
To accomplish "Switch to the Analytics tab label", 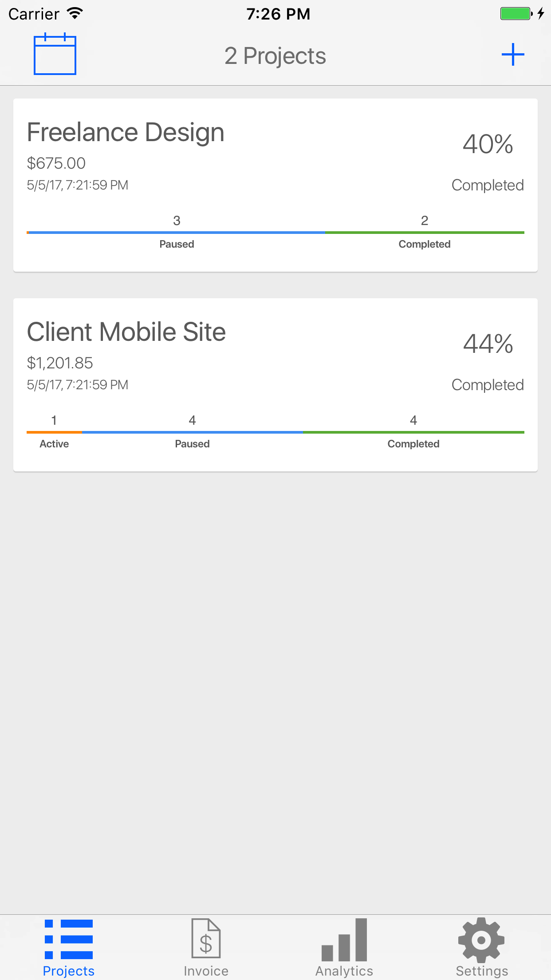I will coord(344,971).
